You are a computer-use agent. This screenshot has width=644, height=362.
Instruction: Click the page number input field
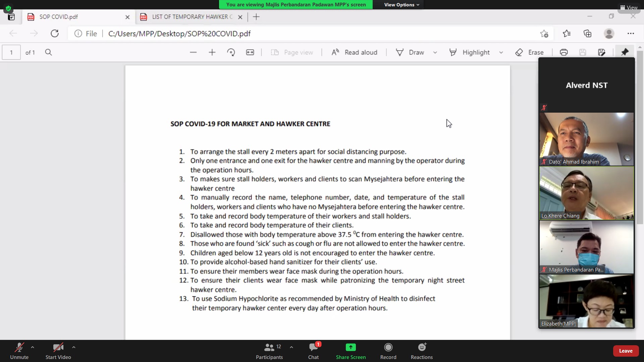(x=11, y=52)
